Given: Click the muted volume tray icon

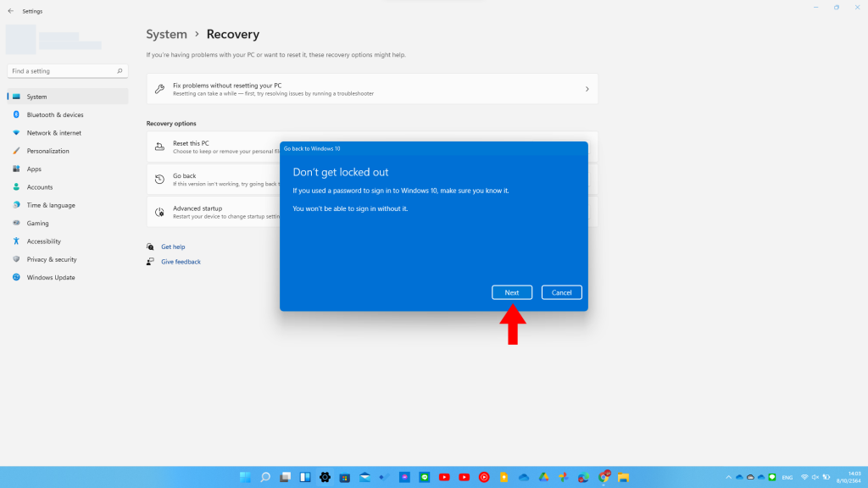Looking at the screenshot, I should [x=815, y=477].
